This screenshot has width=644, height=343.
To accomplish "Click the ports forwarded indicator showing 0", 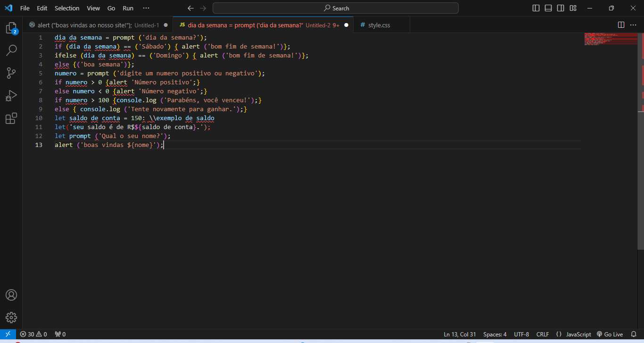I will [x=60, y=334].
